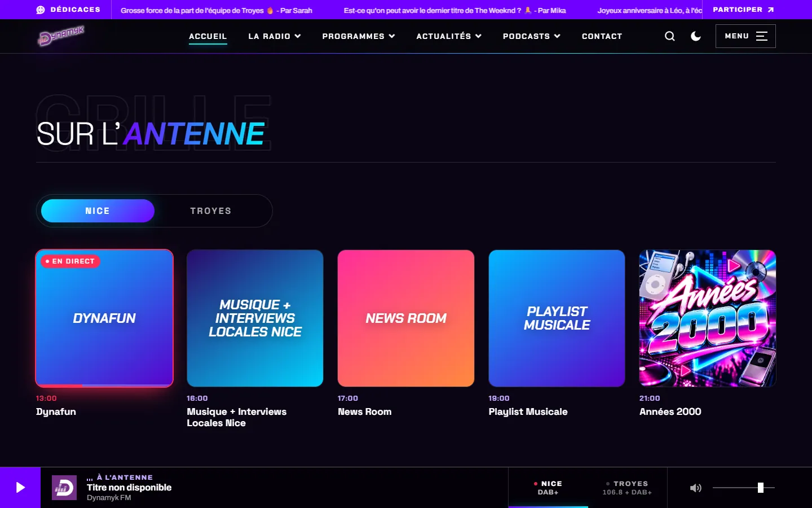Click the dedication message from Sarah

(217, 10)
